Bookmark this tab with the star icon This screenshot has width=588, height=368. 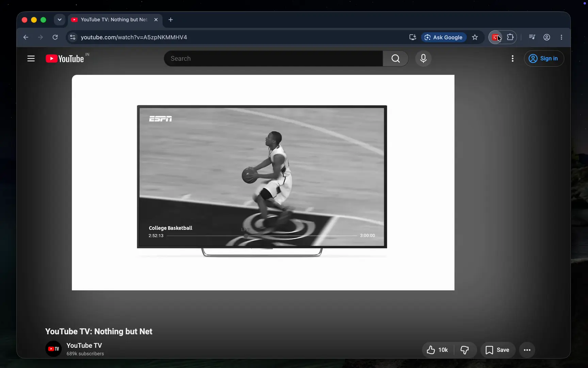click(475, 37)
